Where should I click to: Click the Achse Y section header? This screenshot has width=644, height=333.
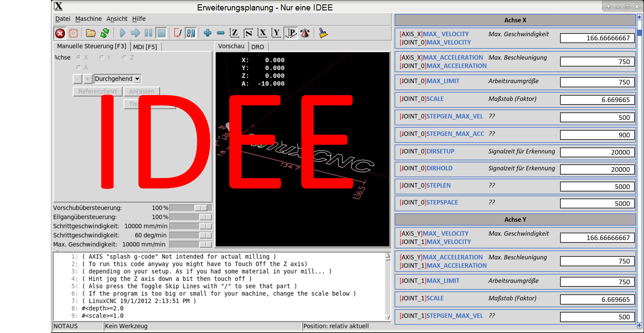click(515, 220)
